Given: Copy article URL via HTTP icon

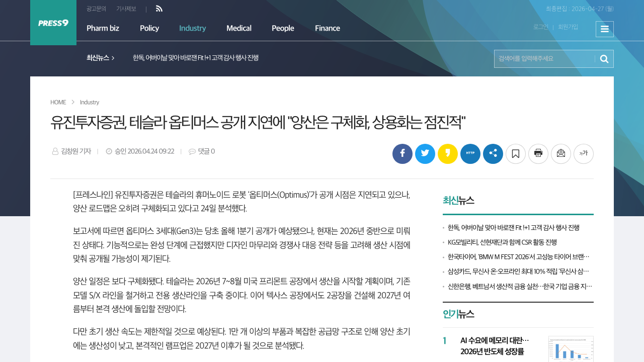Looking at the screenshot, I should [470, 154].
